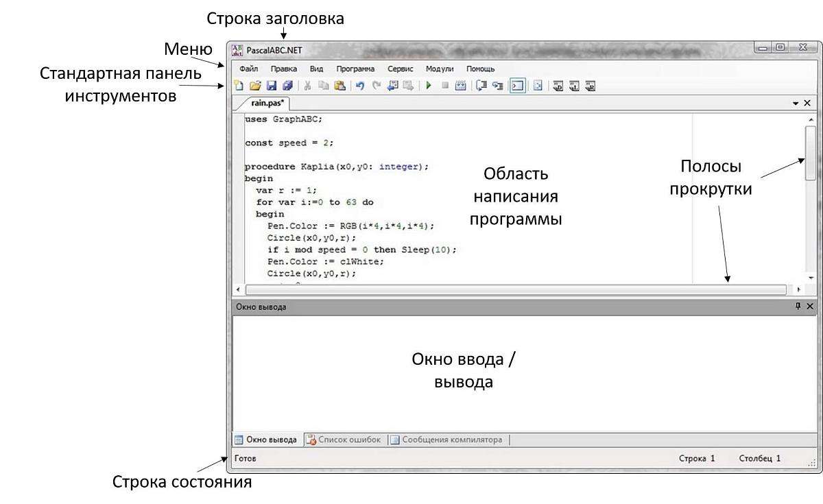The width and height of the screenshot is (823, 504).
Task: Click the 'Pen.Color := clWhite;' line
Action: 326,261
